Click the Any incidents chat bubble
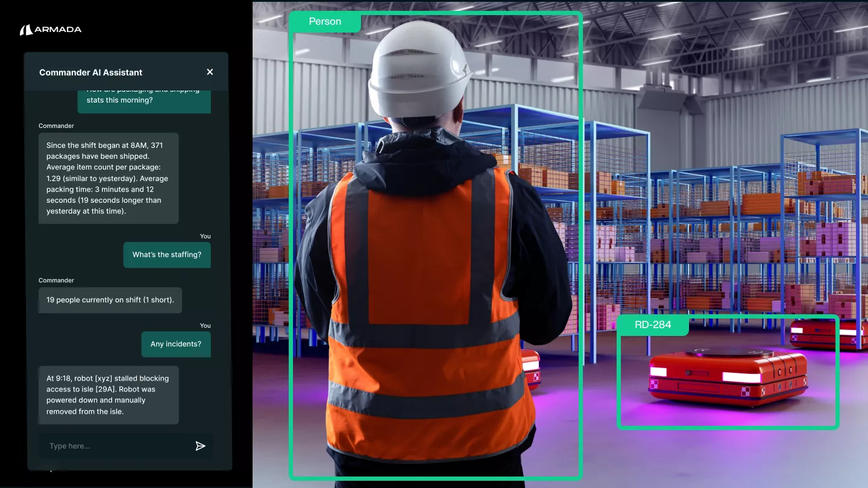This screenshot has height=488, width=868. pos(176,344)
